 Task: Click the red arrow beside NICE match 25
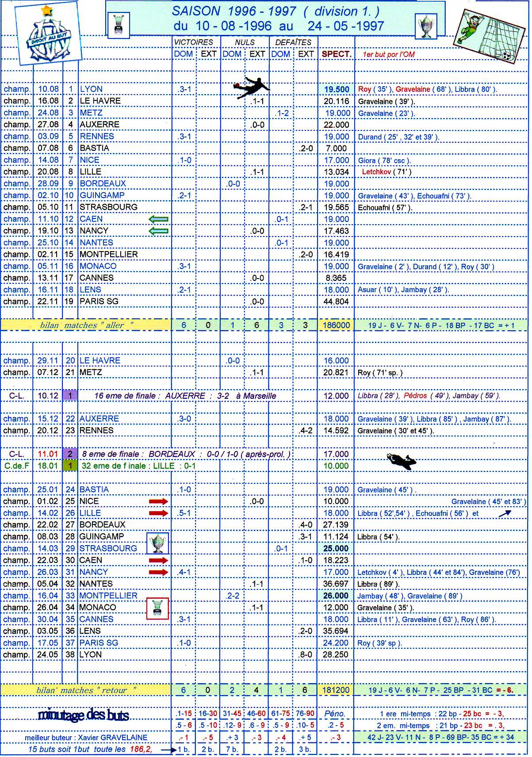(x=158, y=501)
